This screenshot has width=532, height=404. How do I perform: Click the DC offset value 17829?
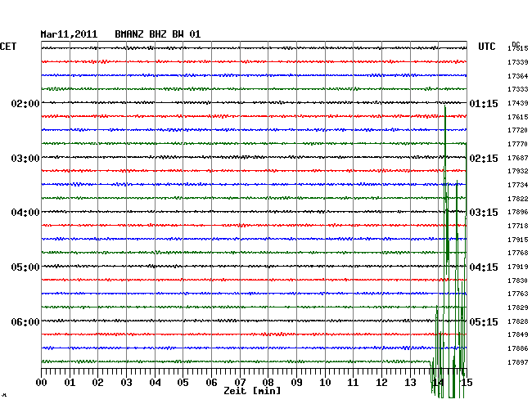[x=518, y=307]
